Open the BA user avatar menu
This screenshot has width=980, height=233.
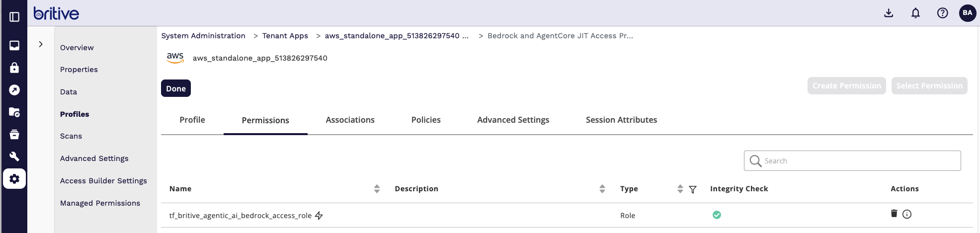pos(967,13)
